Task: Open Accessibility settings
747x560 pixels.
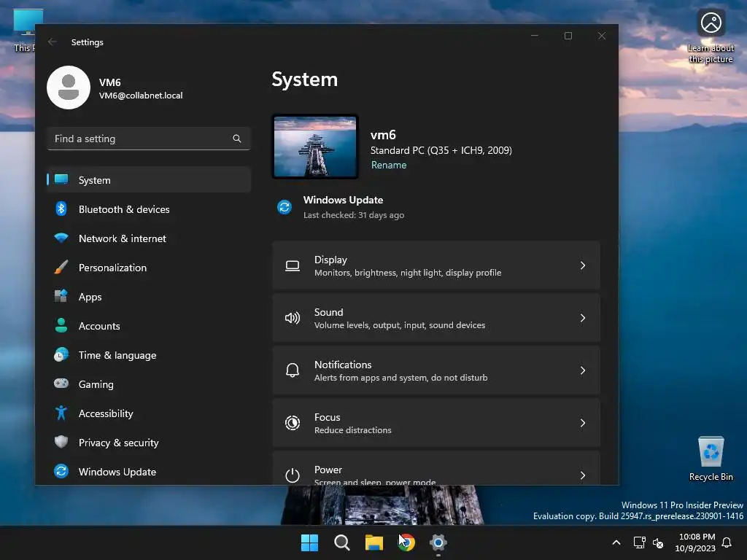Action: click(149, 413)
